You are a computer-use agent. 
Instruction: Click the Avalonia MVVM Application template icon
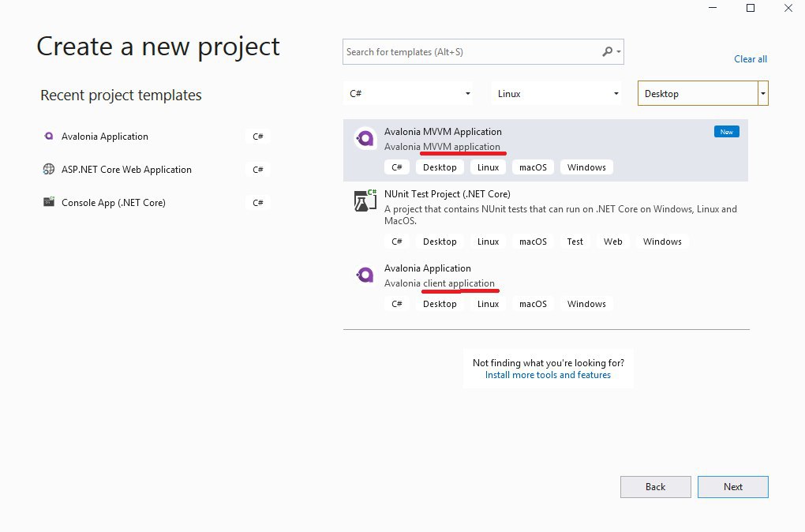[365, 137]
